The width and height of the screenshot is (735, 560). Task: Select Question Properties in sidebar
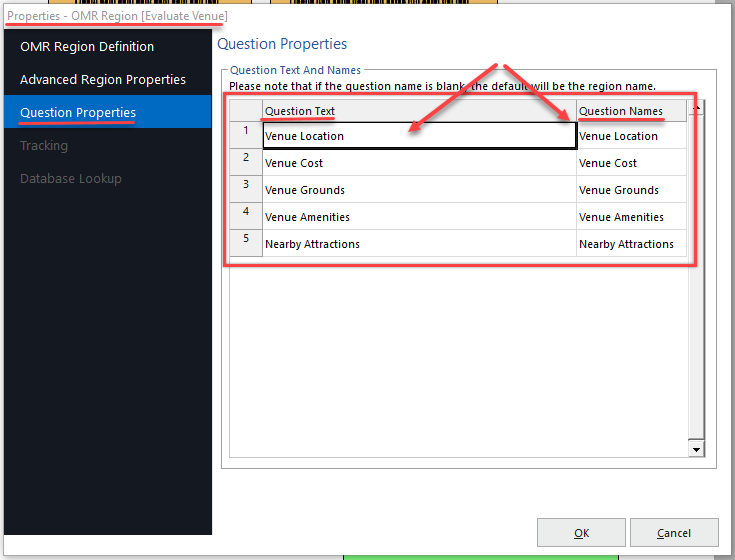[107, 112]
